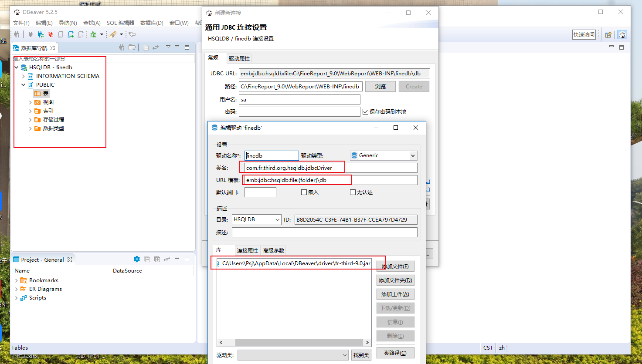The image size is (642, 364).
Task: Open the database navigator view menu triangle
Action: click(x=168, y=47)
